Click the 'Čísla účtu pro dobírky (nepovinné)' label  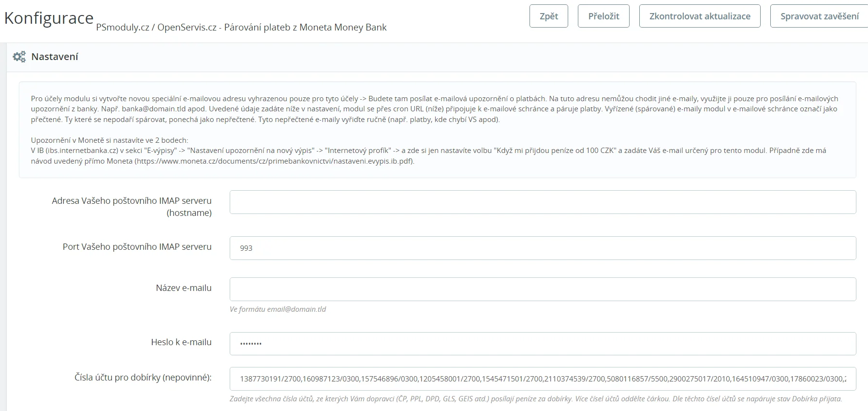[143, 378]
